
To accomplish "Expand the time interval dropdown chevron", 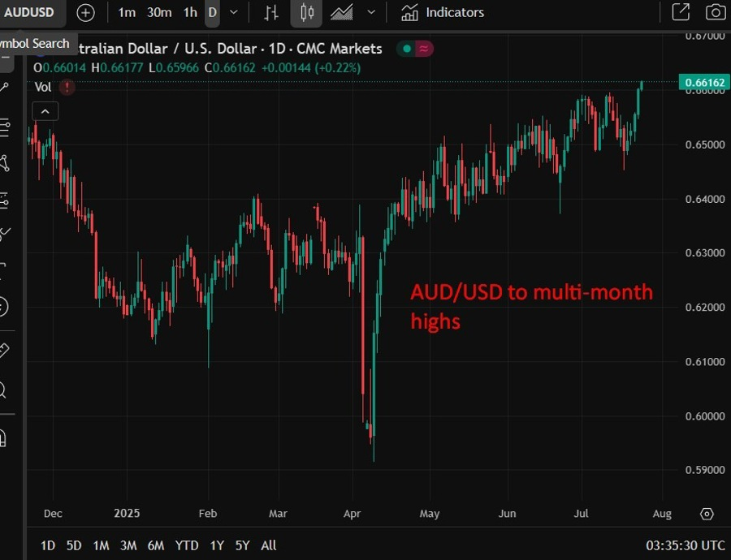I will point(234,12).
